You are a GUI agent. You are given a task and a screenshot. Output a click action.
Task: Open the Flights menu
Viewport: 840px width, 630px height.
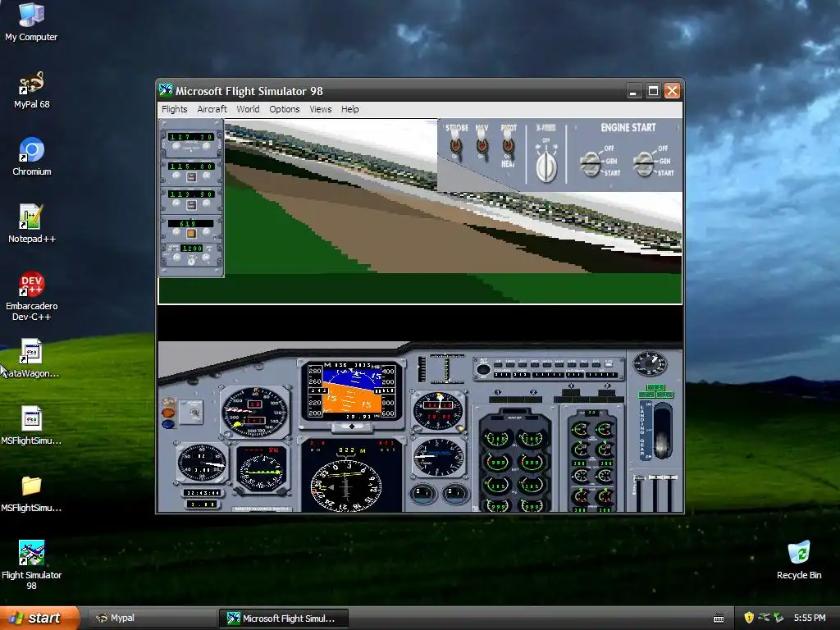[175, 109]
